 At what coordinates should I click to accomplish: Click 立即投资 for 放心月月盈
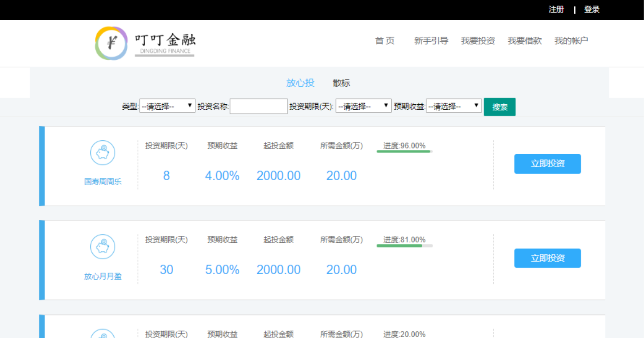(x=547, y=258)
